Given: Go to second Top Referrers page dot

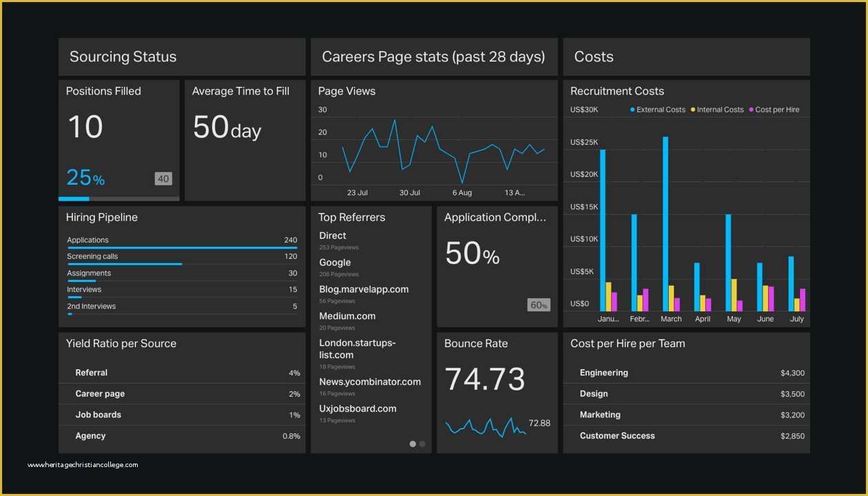Looking at the screenshot, I should point(422,444).
